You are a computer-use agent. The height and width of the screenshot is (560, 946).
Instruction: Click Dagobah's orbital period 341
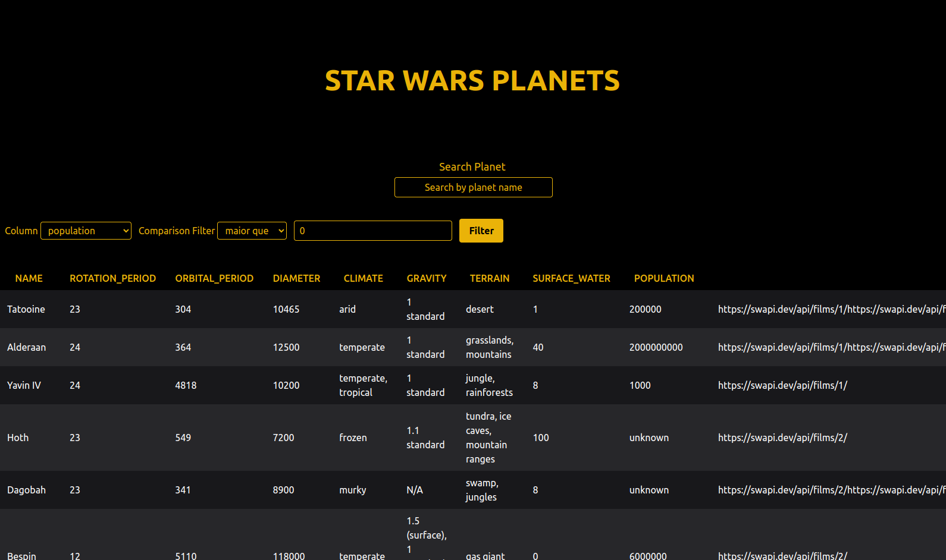(183, 490)
